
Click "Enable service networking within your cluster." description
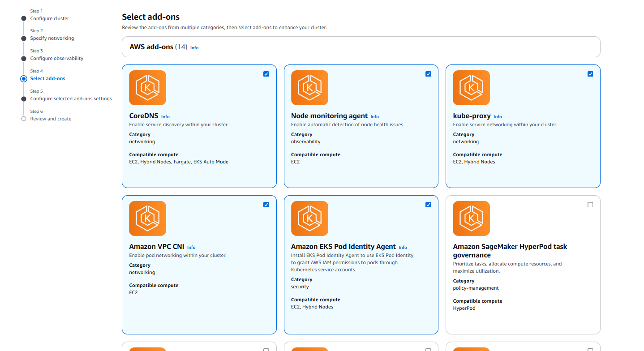(505, 124)
